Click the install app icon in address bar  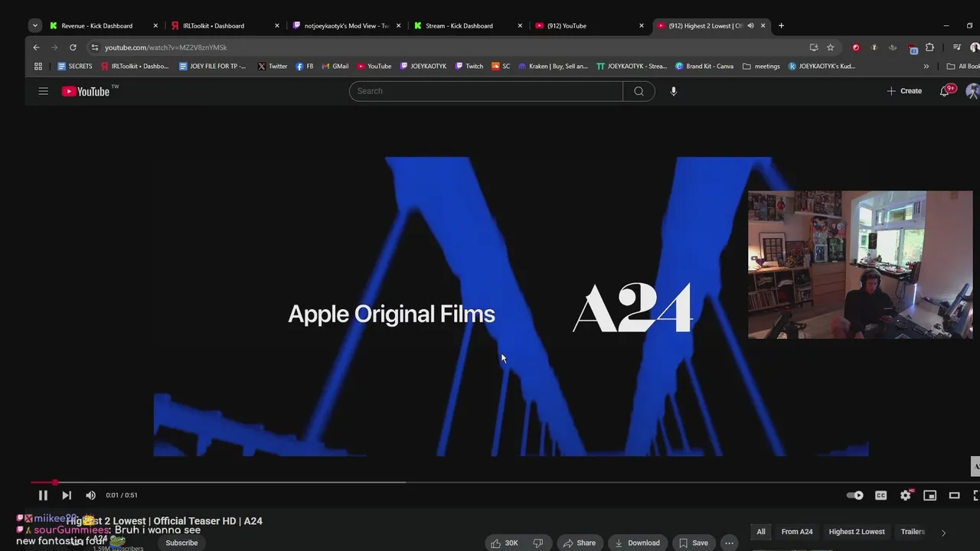[x=814, y=47]
